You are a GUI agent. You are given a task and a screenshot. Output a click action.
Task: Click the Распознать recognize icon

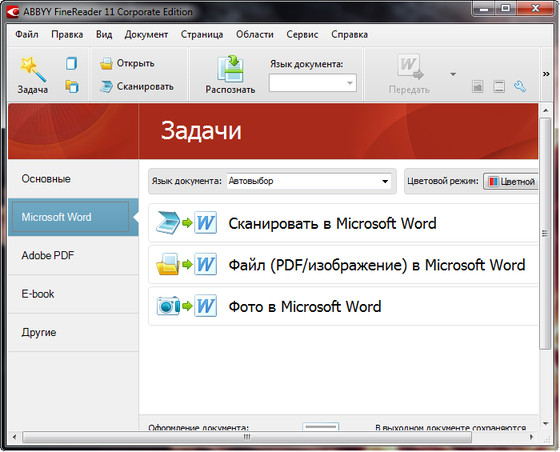coord(231,69)
